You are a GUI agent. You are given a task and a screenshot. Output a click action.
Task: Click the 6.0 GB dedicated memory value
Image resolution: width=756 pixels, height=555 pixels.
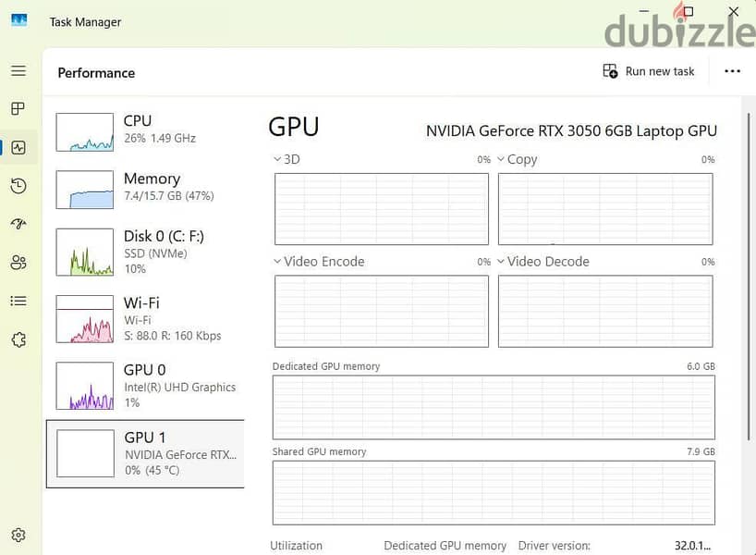click(x=701, y=366)
